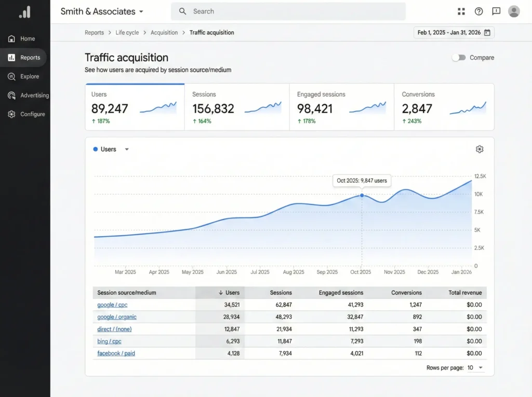The height and width of the screenshot is (397, 532).
Task: Click the Oct 2025 data point on chart
Action: [x=362, y=195]
